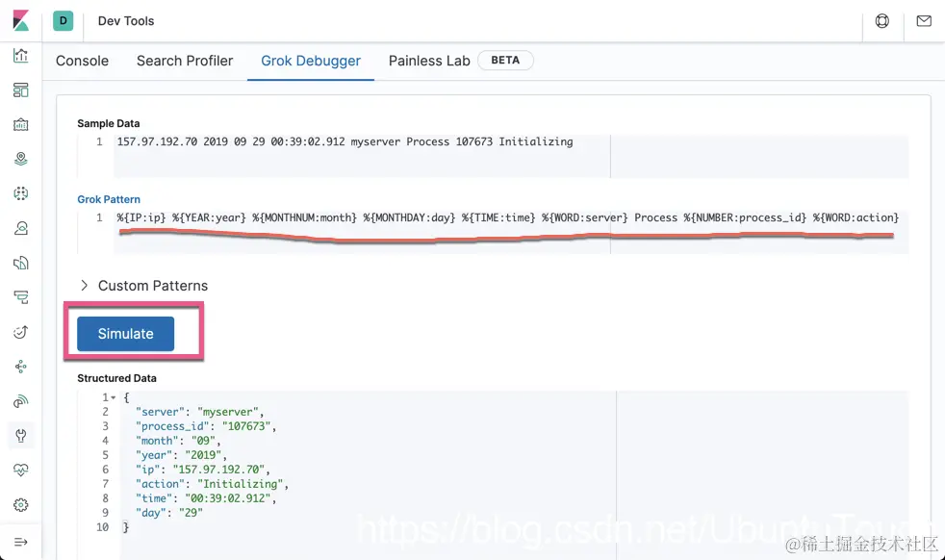The width and height of the screenshot is (945, 560).
Task: Click the Dev Tools breadcrumb
Action: pos(126,21)
